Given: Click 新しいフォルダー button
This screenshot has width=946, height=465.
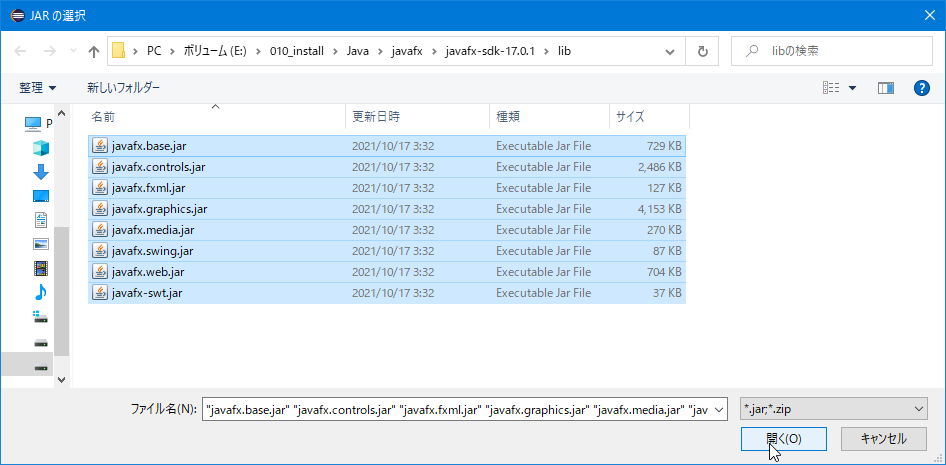Looking at the screenshot, I should coord(124,88).
